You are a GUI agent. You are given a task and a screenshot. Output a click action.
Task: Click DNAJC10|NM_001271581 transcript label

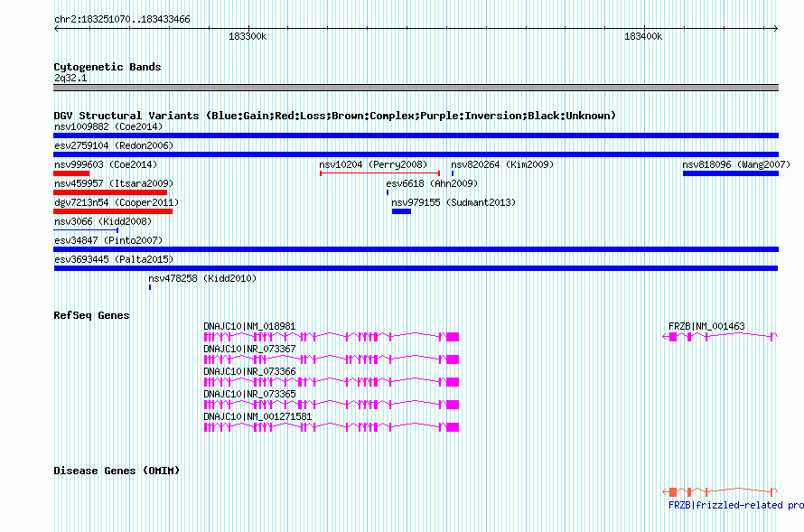pyautogui.click(x=258, y=416)
